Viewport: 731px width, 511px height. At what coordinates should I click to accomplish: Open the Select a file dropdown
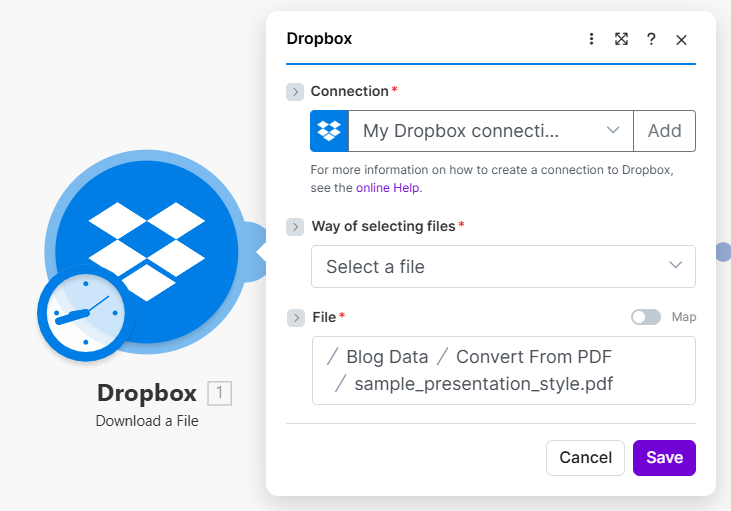click(503, 267)
